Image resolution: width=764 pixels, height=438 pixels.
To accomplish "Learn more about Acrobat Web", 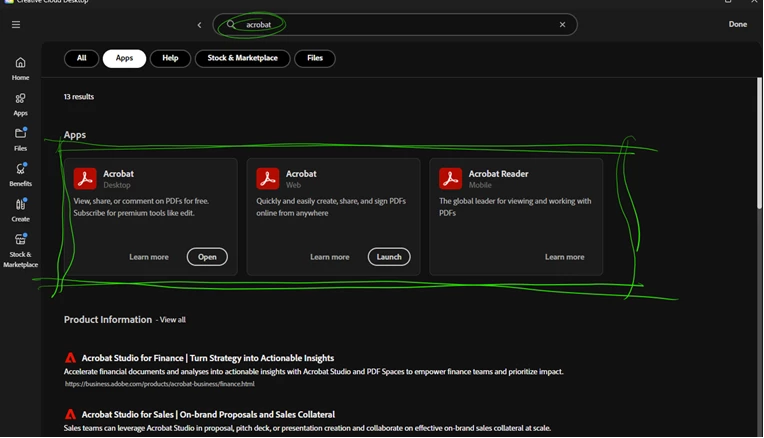I will pos(330,257).
